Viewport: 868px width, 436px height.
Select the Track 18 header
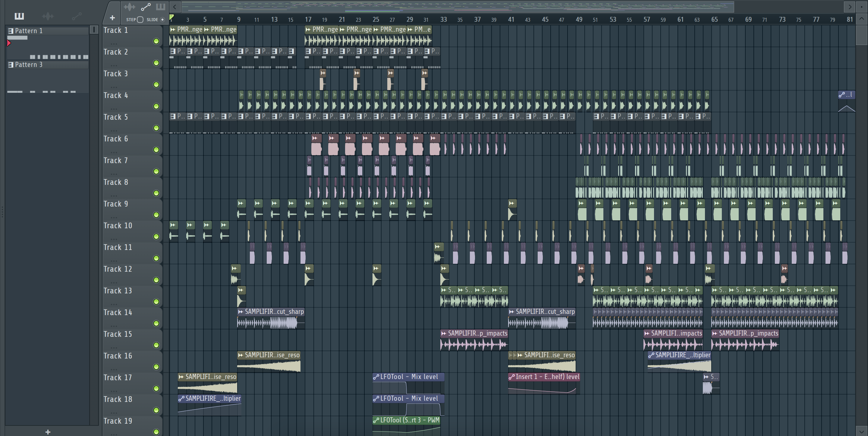coord(132,405)
